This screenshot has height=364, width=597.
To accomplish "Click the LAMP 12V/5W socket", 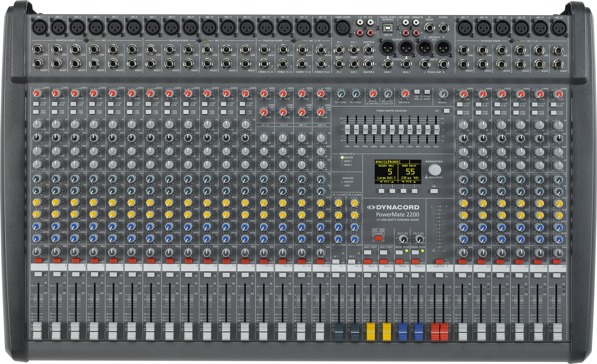I will coord(342,27).
